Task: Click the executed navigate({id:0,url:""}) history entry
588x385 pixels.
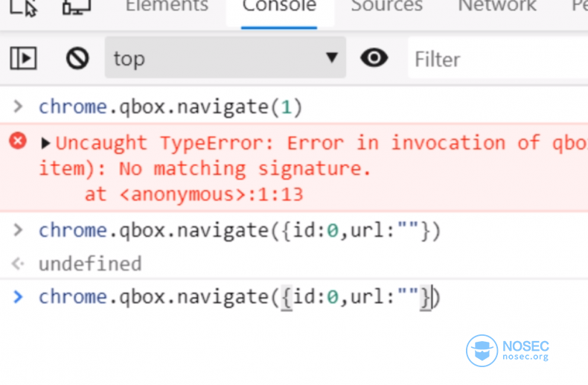Action: pyautogui.click(x=240, y=231)
